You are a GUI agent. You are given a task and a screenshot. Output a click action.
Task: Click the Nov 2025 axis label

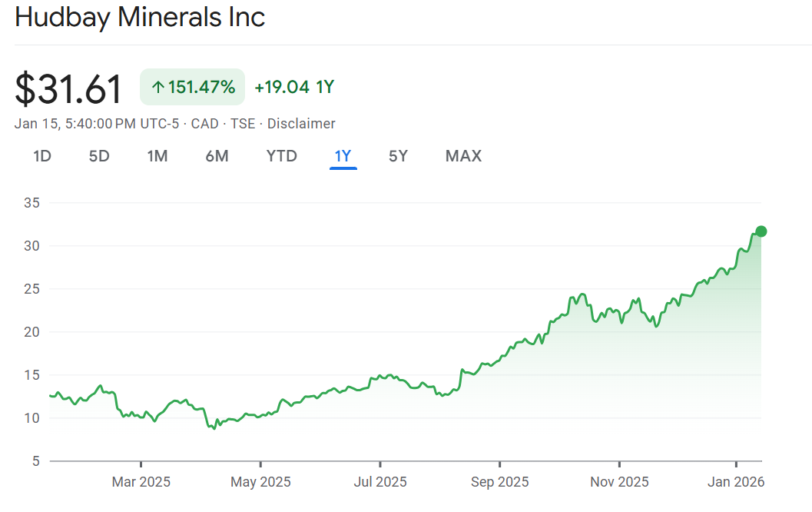click(619, 482)
